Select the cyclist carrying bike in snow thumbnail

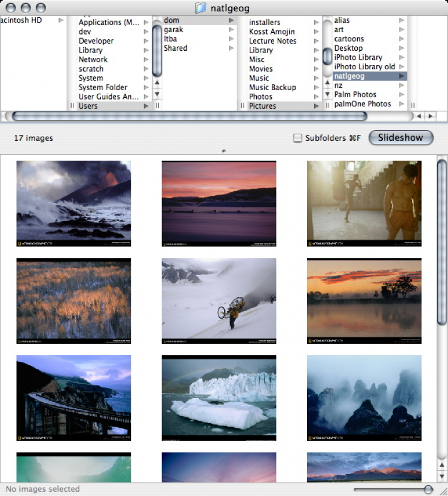219,300
